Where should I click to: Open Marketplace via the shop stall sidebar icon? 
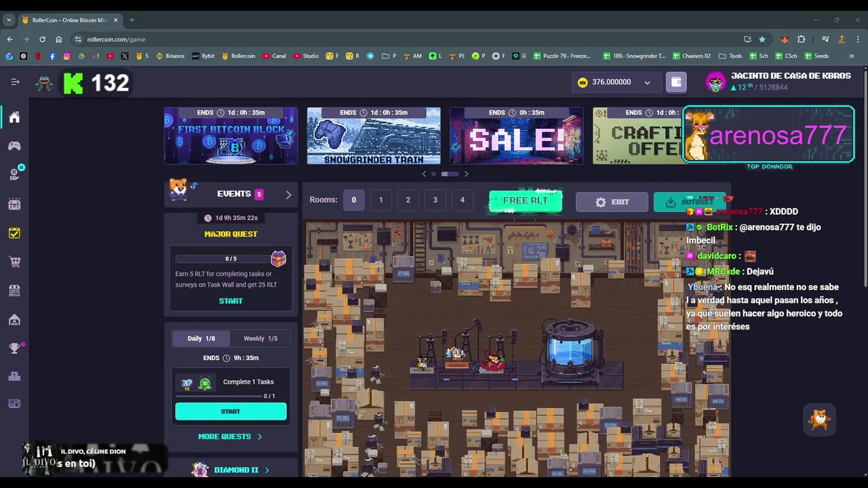click(x=14, y=290)
